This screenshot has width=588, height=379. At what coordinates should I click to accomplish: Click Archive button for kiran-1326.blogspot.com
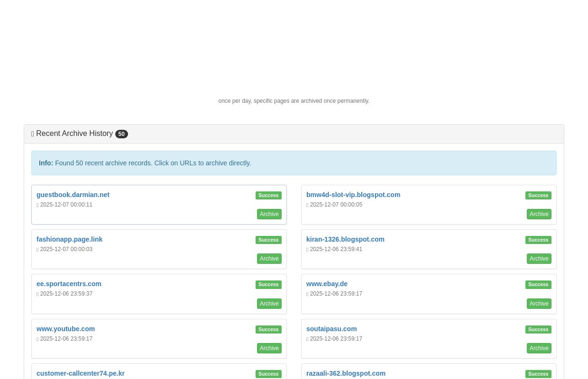pyautogui.click(x=539, y=259)
